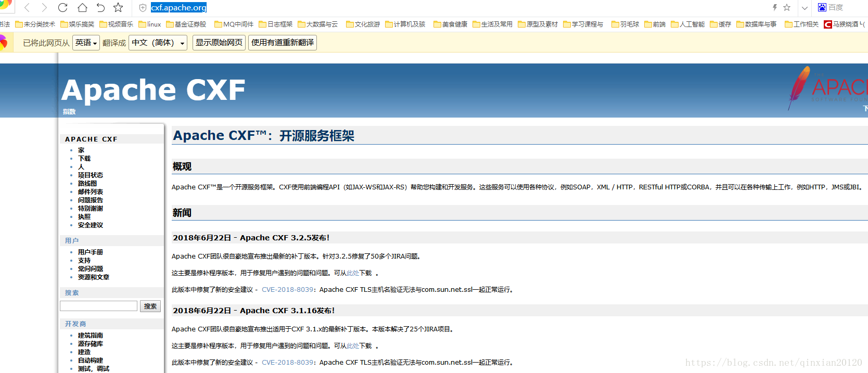Open the 家 (Home) sidebar link

click(81, 150)
